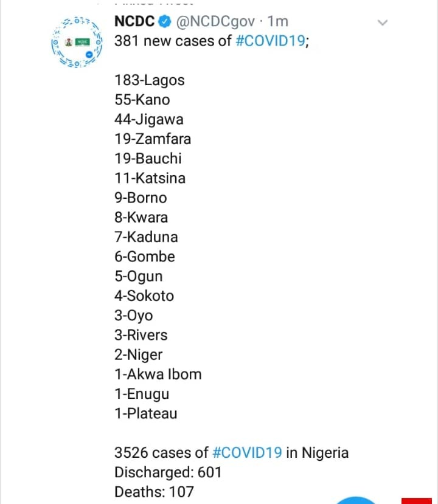The height and width of the screenshot is (504, 438).
Task: Click the 183-Lagos line
Action: tap(149, 80)
